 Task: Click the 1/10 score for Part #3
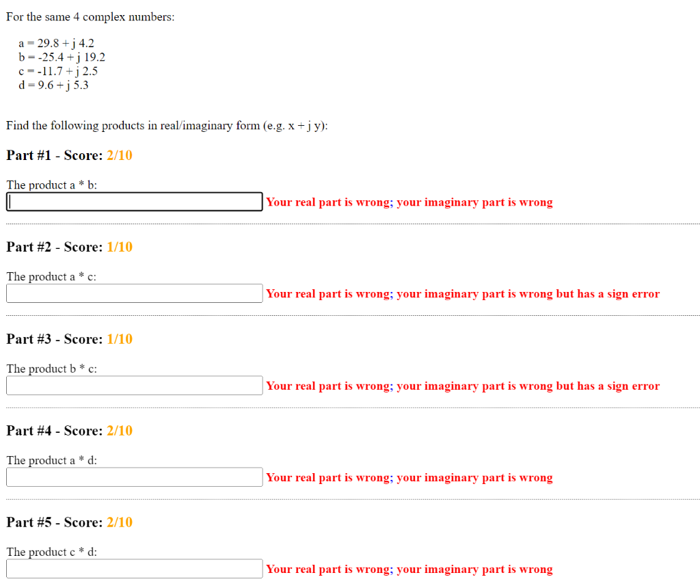[119, 338]
